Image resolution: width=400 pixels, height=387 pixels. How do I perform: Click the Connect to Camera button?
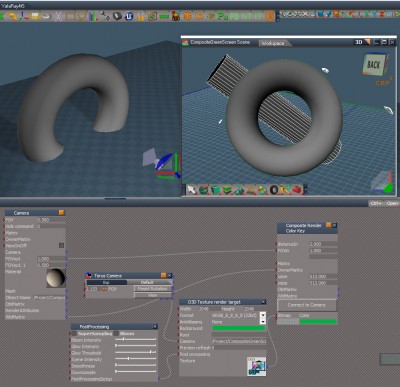coord(307,305)
